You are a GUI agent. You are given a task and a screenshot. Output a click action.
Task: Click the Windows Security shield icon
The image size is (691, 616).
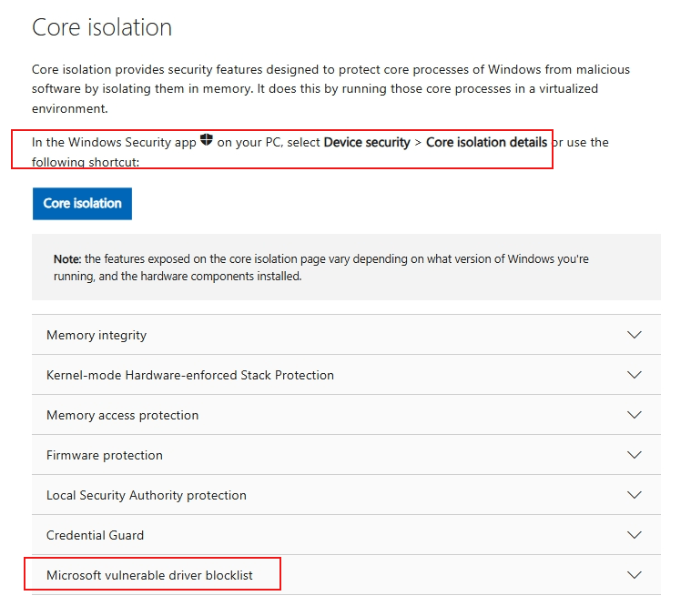207,140
